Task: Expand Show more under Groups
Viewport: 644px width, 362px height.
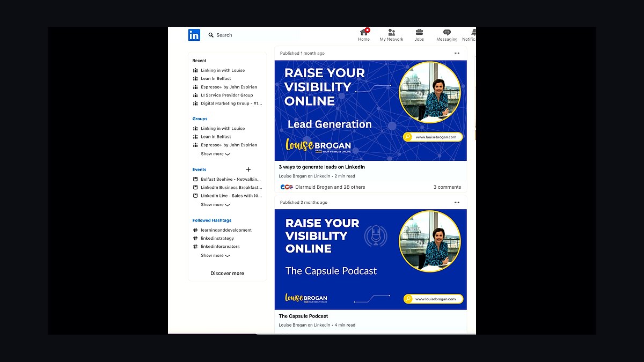Action: (x=215, y=154)
